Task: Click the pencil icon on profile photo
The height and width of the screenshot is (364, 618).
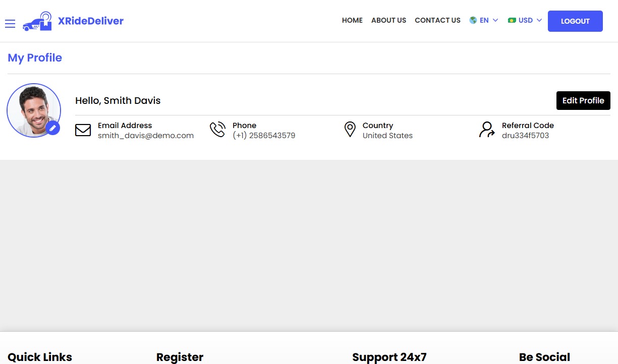Action: coord(52,128)
